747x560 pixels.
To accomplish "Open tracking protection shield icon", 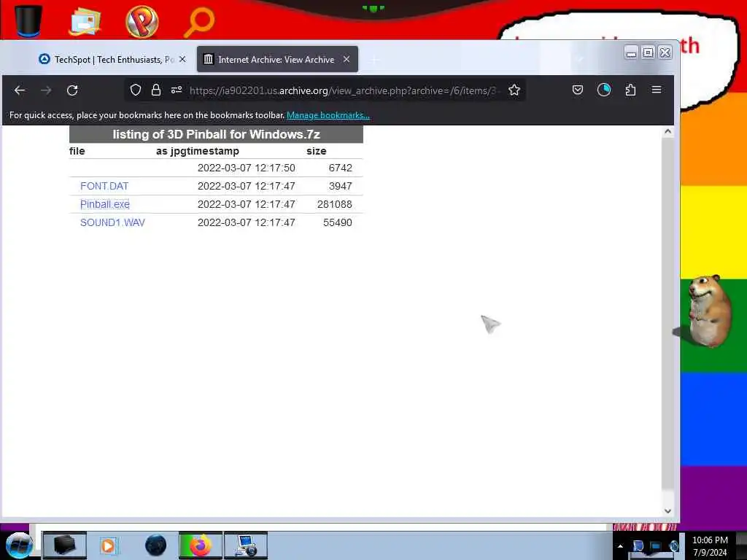I will point(136,90).
